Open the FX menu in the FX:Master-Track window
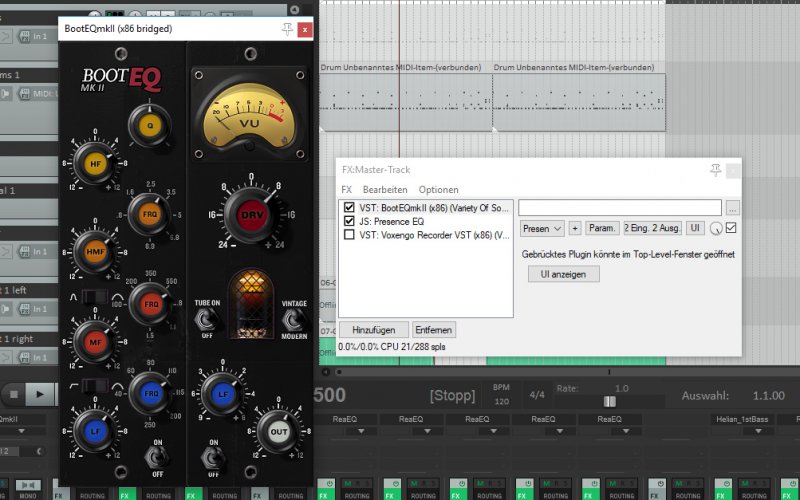Image resolution: width=800 pixels, height=500 pixels. click(346, 189)
